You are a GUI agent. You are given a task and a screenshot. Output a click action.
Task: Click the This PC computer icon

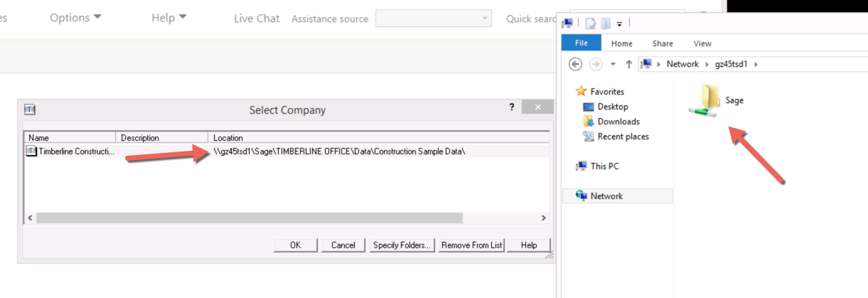tap(582, 166)
